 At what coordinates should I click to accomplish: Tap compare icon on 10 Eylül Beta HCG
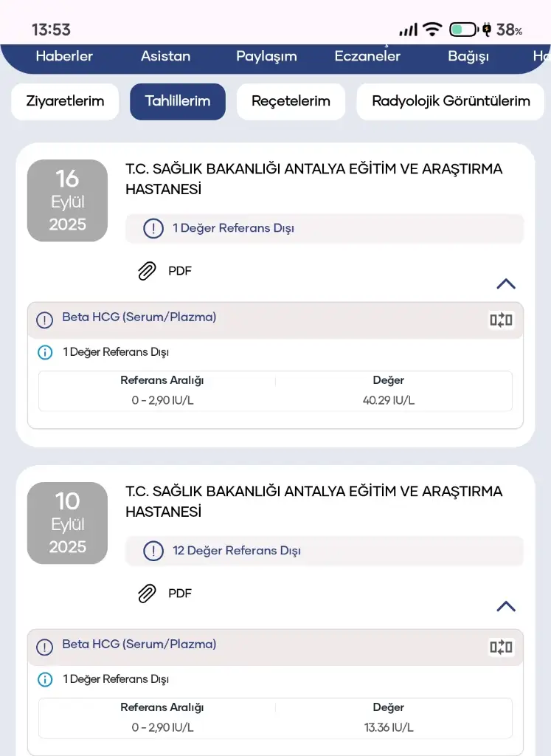[501, 647]
